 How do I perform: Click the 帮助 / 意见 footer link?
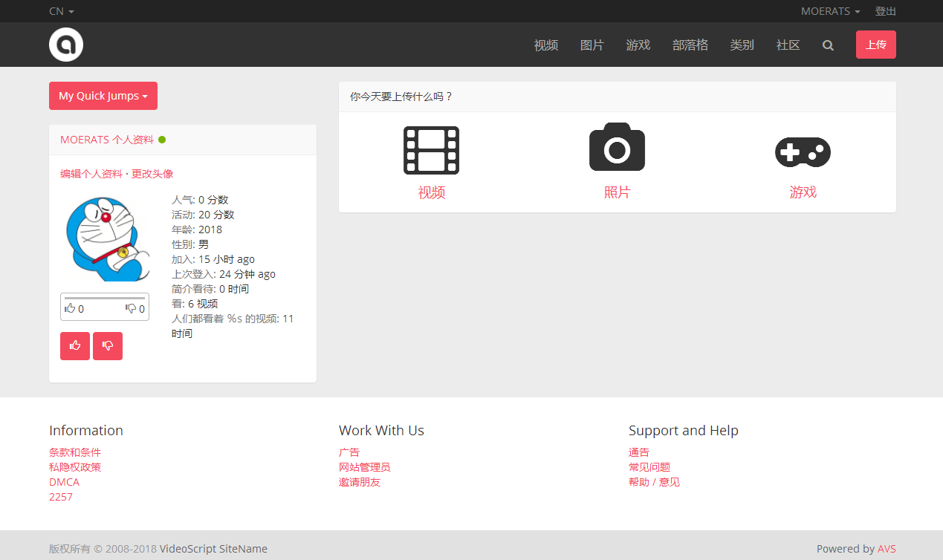[654, 482]
